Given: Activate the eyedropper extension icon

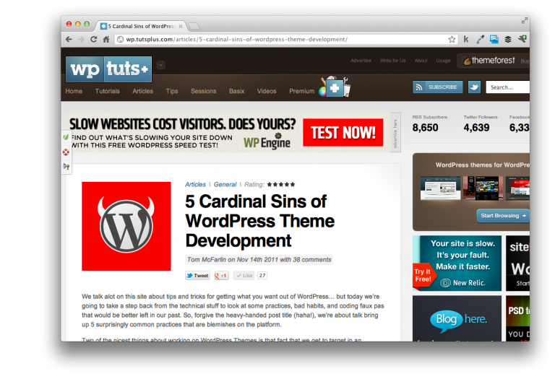Looking at the screenshot, I should click(480, 40).
